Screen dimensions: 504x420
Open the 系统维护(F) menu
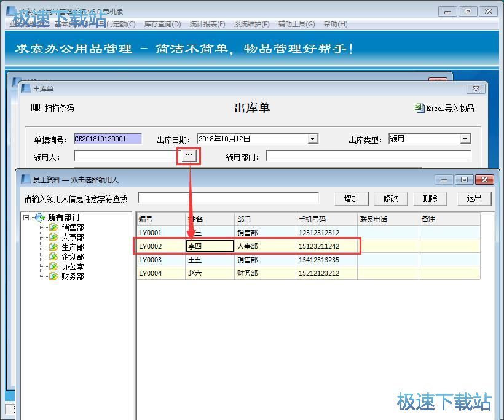tap(251, 24)
